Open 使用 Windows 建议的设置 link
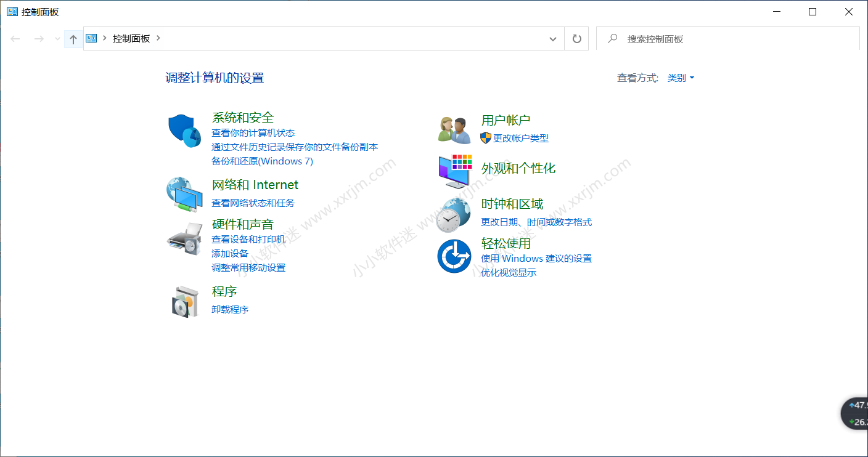868x457 pixels. point(536,258)
